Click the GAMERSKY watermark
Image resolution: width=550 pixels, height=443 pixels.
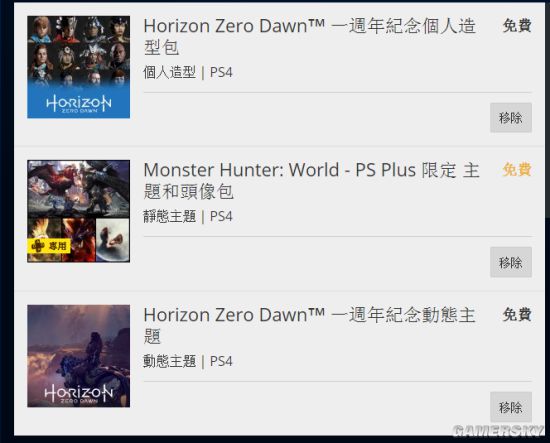[497, 431]
